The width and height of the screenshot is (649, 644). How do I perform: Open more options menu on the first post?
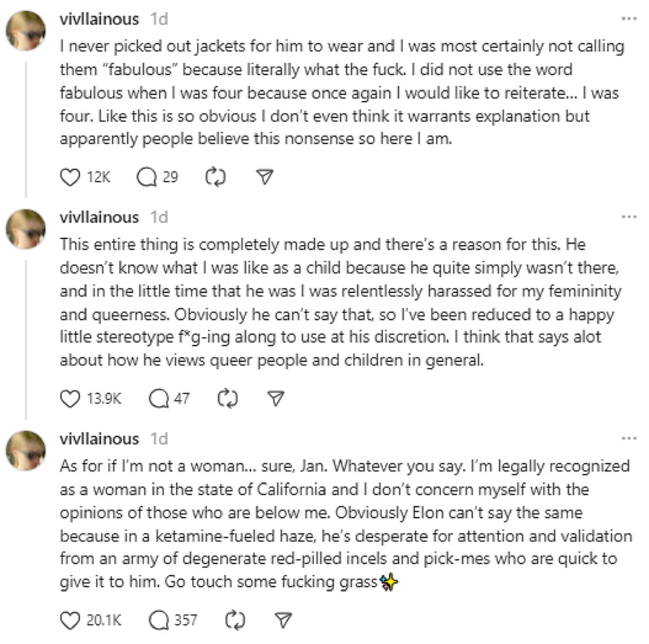[x=629, y=19]
